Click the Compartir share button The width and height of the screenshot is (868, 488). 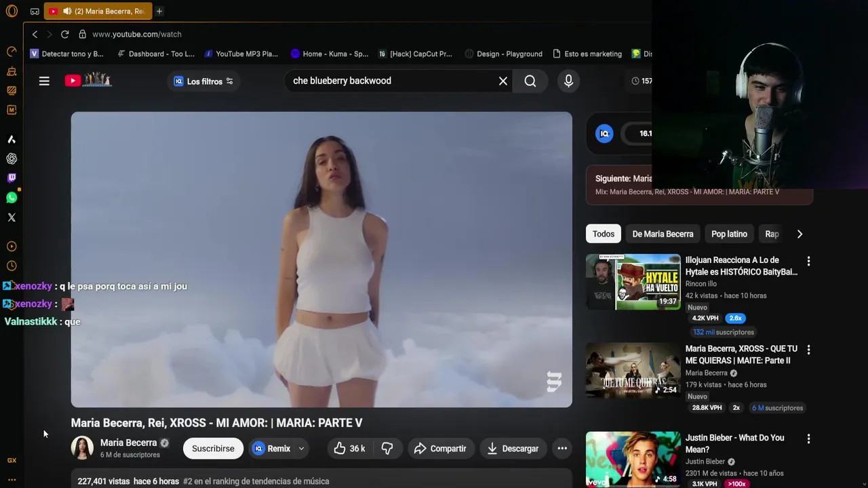(x=440, y=449)
